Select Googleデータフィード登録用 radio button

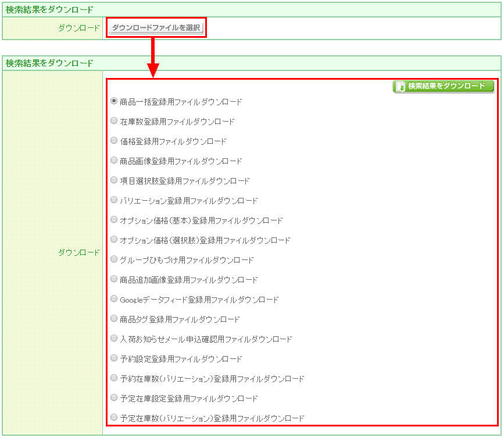click(114, 299)
